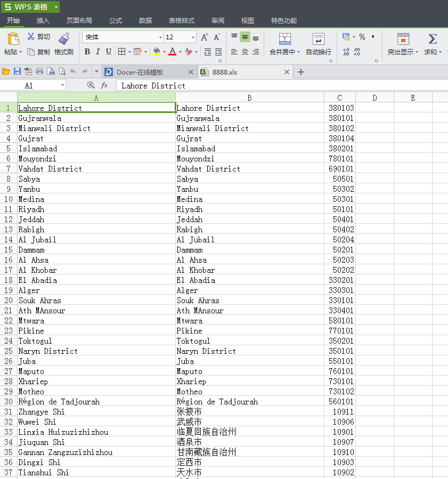Viewport: 448px width, 479px height.
Task: Open the border style dropdown arrow
Action: [129, 52]
